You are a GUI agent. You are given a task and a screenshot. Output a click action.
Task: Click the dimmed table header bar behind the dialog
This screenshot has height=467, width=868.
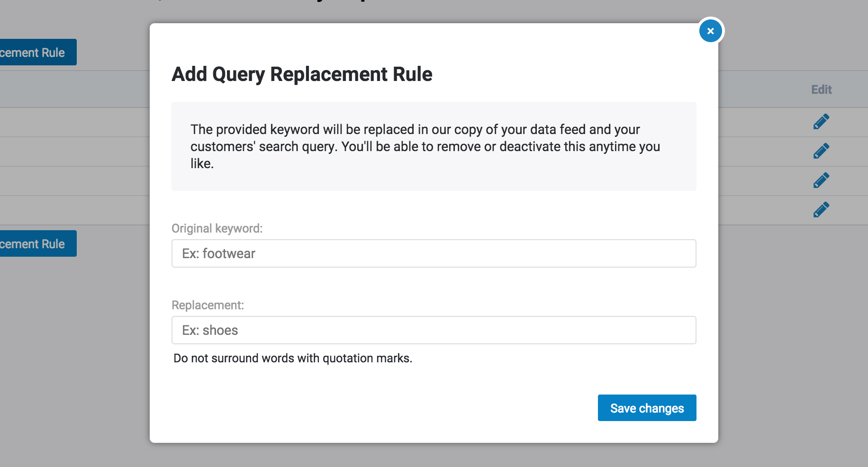pos(76,90)
